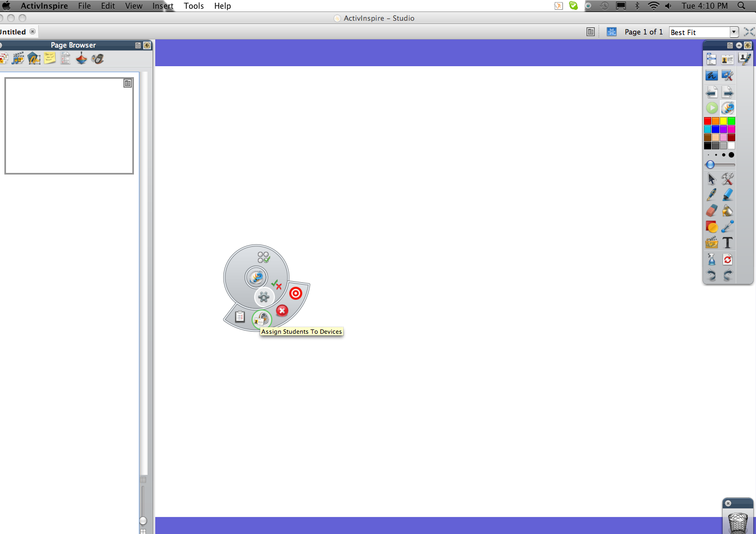
Task: Select the Eraser tool
Action: coord(711,211)
